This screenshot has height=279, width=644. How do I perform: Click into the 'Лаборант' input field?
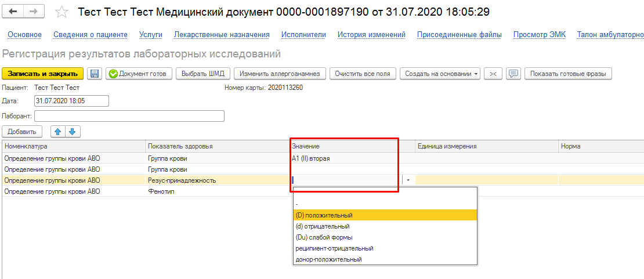(x=129, y=116)
